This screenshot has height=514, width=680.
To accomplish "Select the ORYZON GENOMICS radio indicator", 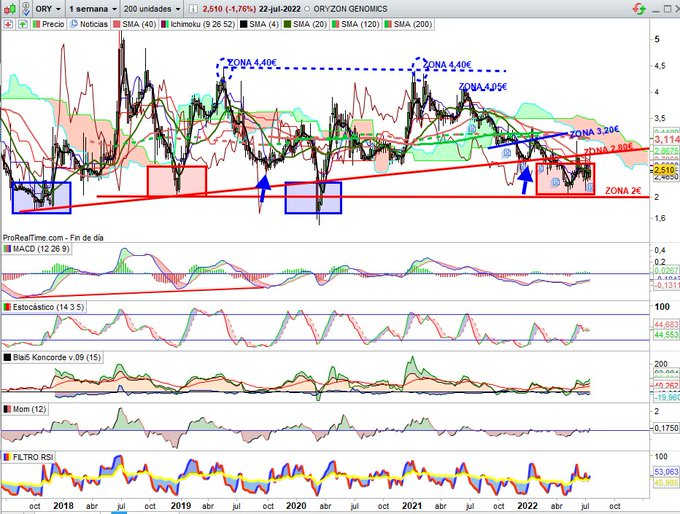I will pyautogui.click(x=307, y=9).
